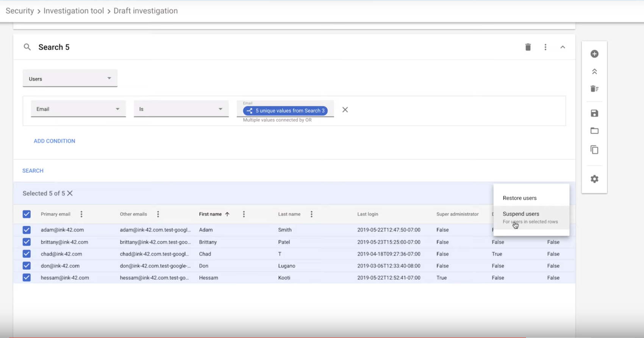Screen dimensions: 644x338
Task: Click the SEARCH button
Action: [33, 171]
